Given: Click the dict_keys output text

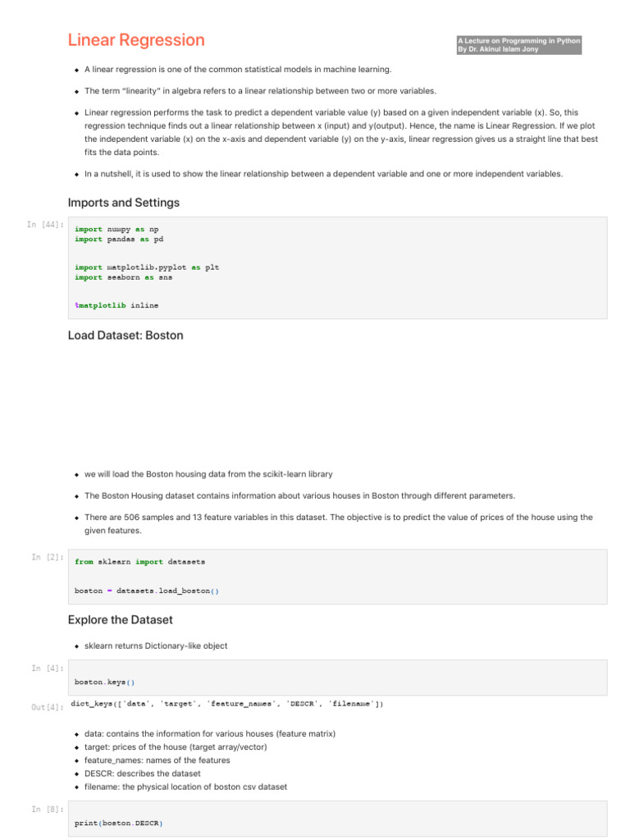Looking at the screenshot, I should click(227, 703).
